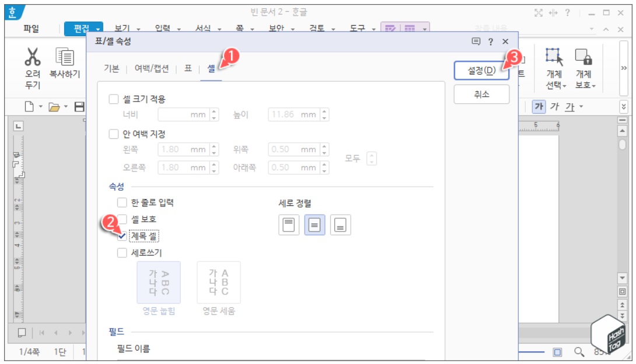This screenshot has height=364, width=636.
Task: Click the 설정(D) button
Action: (x=481, y=71)
